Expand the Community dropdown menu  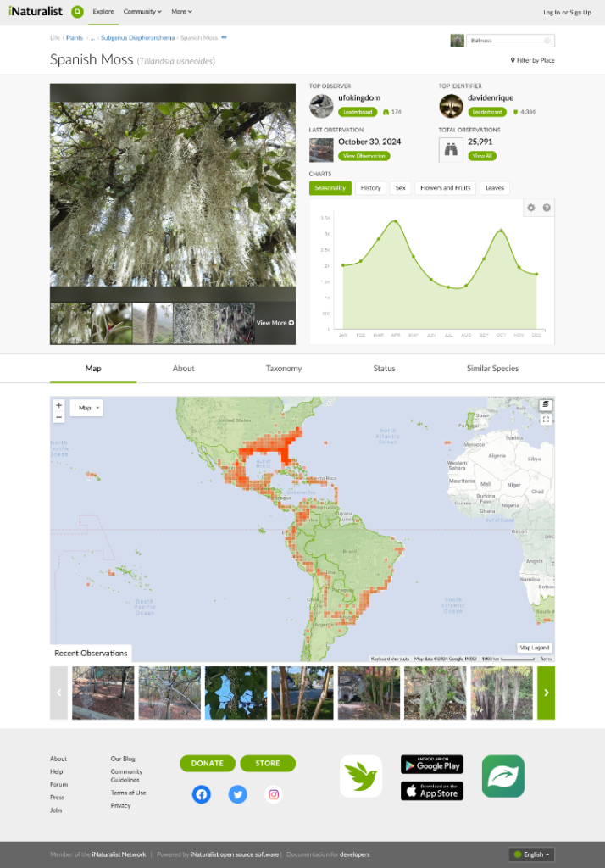[142, 12]
